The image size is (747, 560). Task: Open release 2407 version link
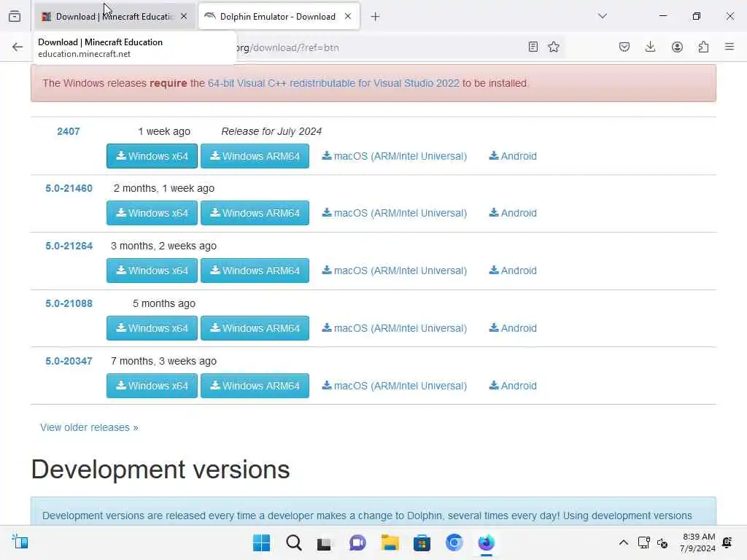pyautogui.click(x=69, y=131)
